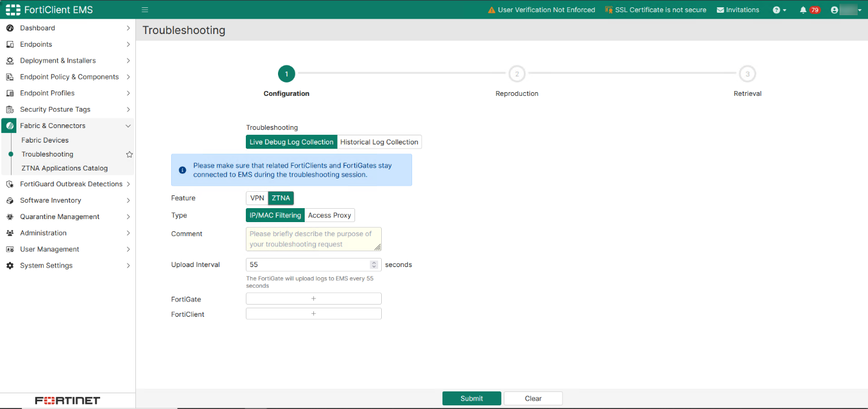Choose the VPN feature option
The width and height of the screenshot is (868, 409).
click(257, 198)
